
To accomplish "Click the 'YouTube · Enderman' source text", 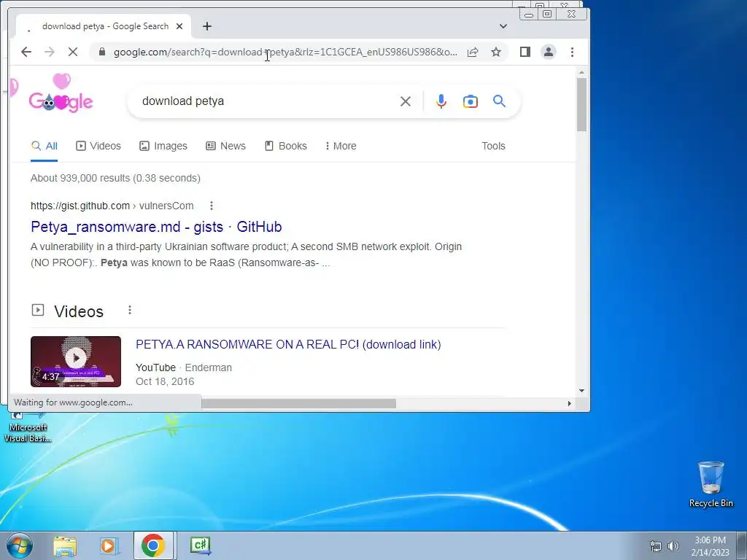I will click(184, 367).
